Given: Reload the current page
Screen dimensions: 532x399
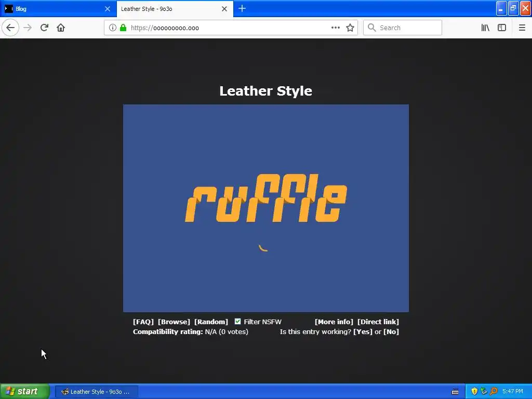Looking at the screenshot, I should pos(44,28).
